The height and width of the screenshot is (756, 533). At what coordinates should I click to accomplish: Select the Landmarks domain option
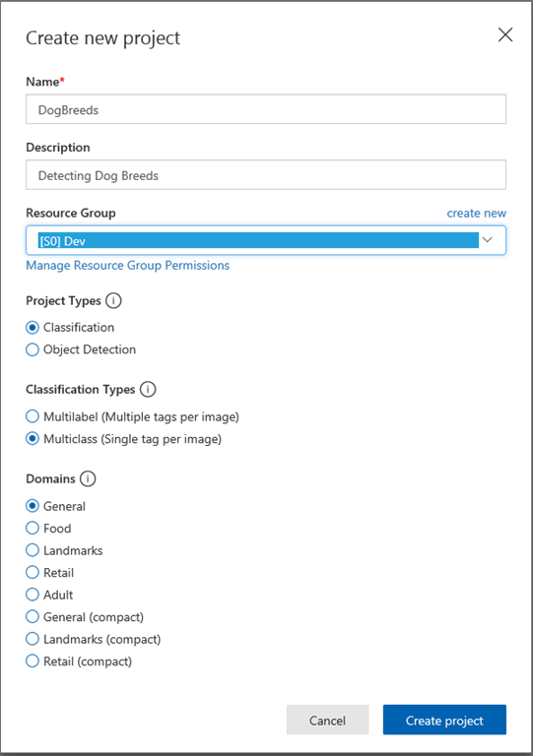coord(33,550)
